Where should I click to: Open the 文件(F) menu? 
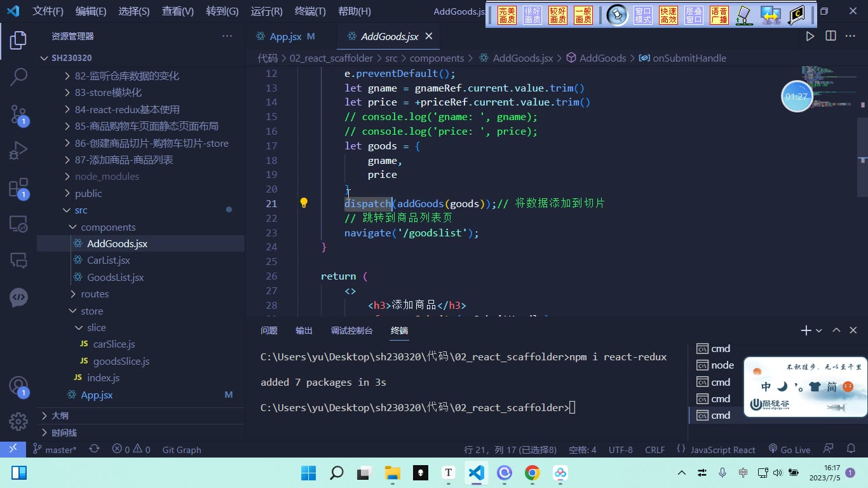point(48,11)
